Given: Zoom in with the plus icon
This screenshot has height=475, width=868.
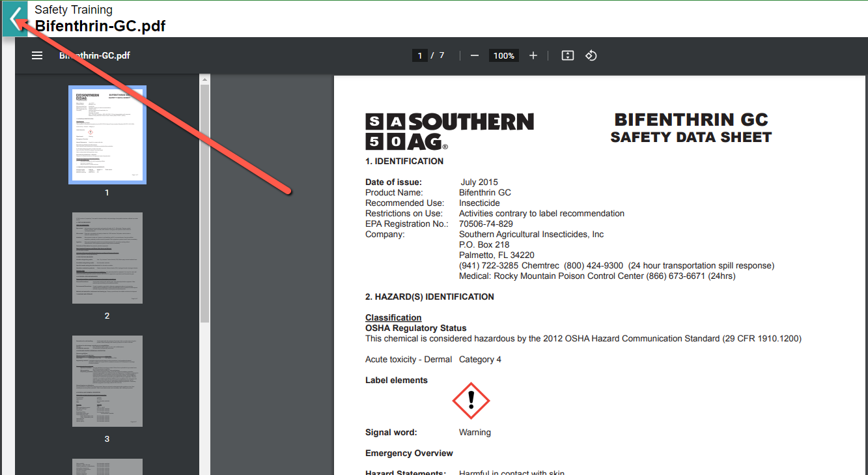Looking at the screenshot, I should [533, 55].
